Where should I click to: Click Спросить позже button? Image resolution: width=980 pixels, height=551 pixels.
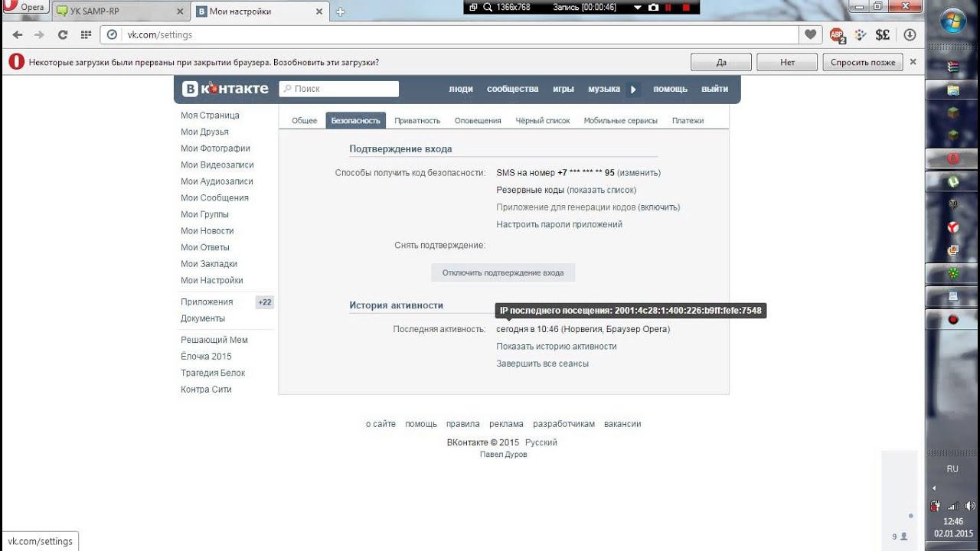[863, 62]
